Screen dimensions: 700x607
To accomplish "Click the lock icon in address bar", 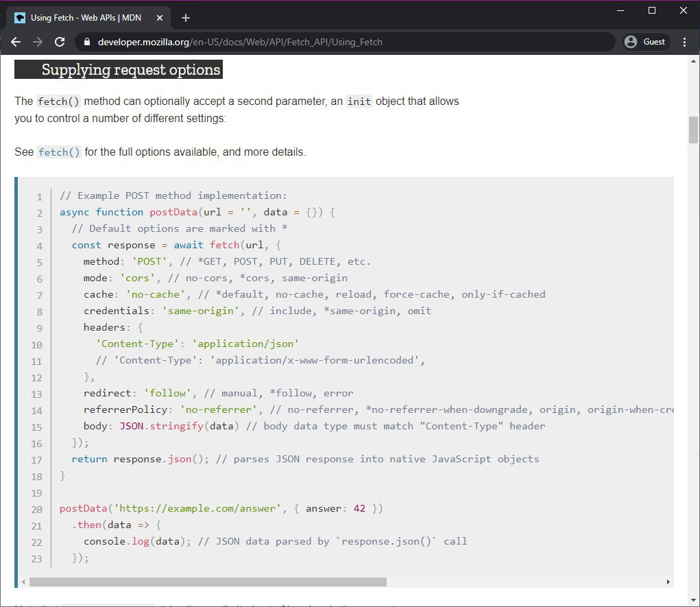I will click(x=87, y=42).
